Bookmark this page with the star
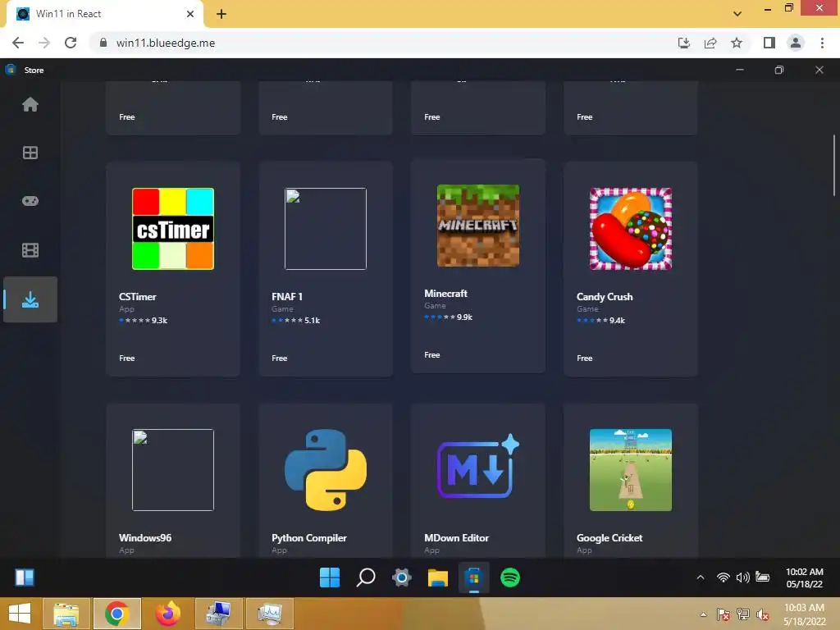 pyautogui.click(x=737, y=43)
